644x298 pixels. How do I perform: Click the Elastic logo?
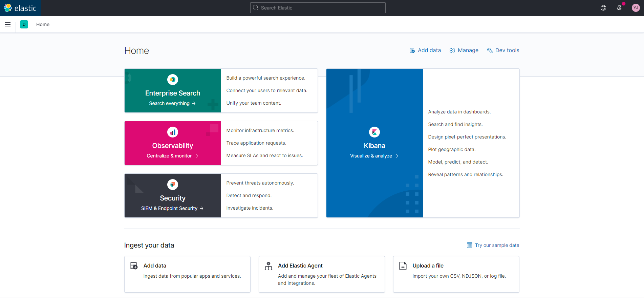tap(20, 8)
